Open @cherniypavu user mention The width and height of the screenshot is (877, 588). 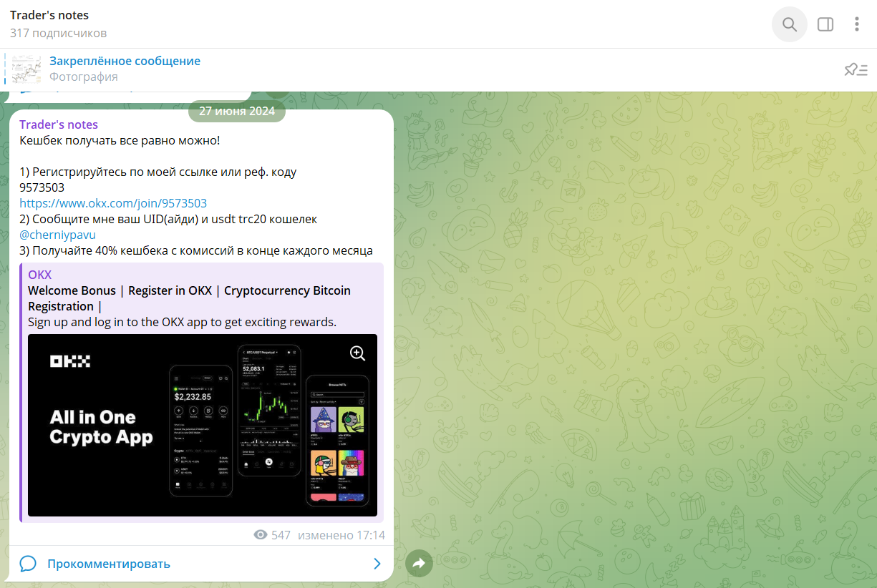57,235
